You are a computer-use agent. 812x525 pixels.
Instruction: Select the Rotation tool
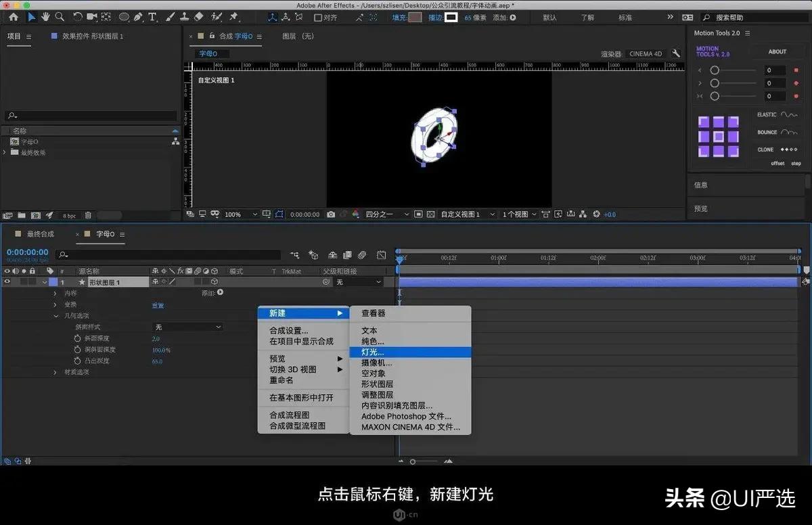coord(76,17)
